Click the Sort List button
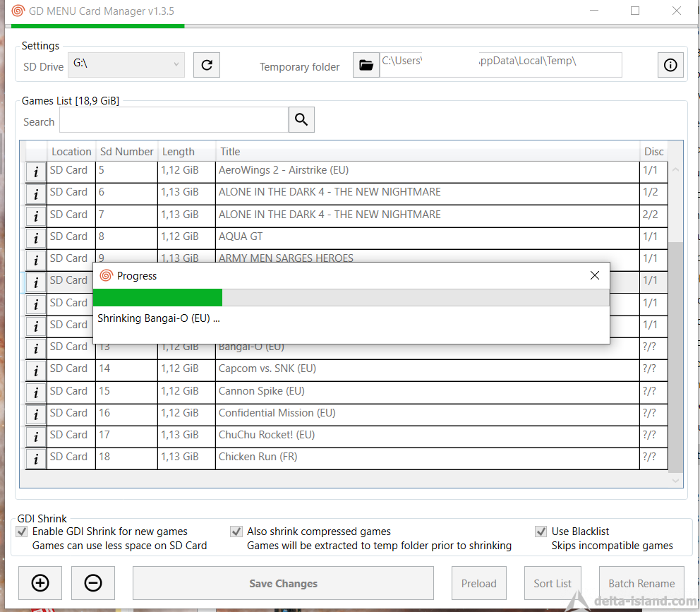 click(553, 583)
